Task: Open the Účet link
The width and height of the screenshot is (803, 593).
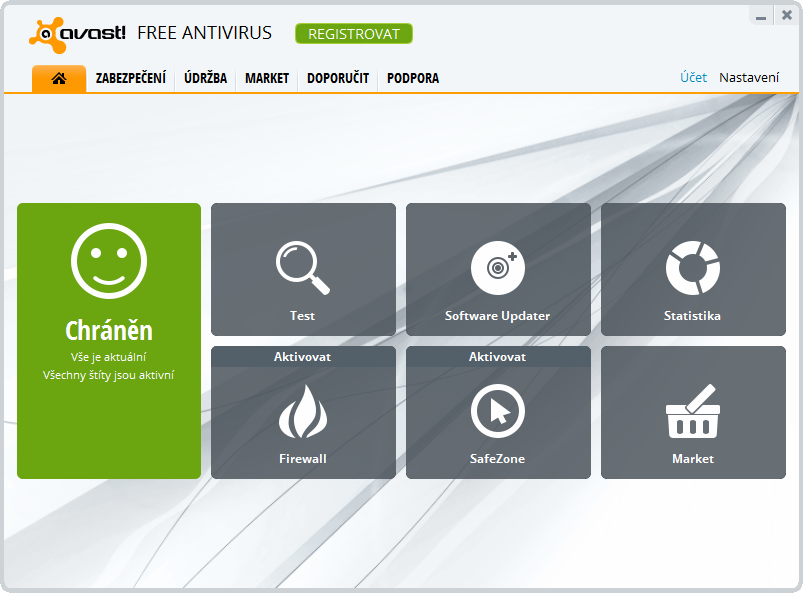Action: (x=693, y=77)
